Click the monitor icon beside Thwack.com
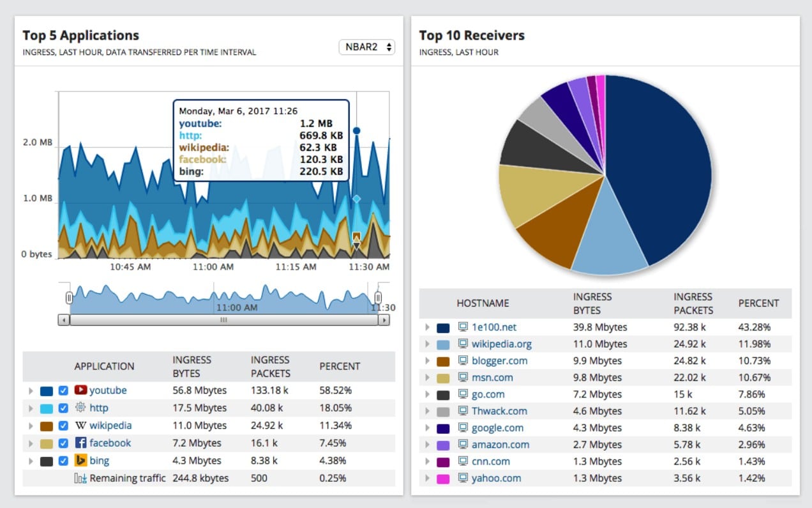This screenshot has height=508, width=812. point(463,411)
